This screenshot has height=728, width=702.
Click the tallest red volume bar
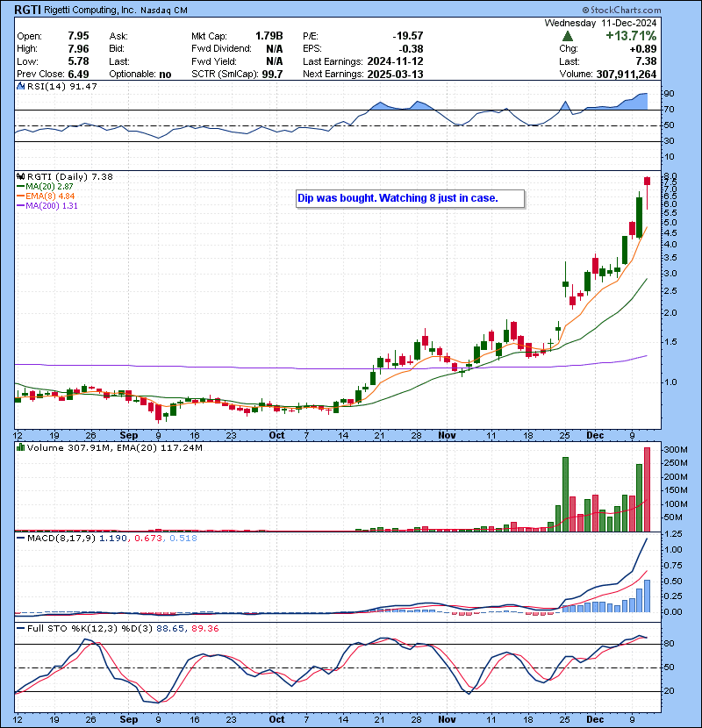click(x=647, y=489)
